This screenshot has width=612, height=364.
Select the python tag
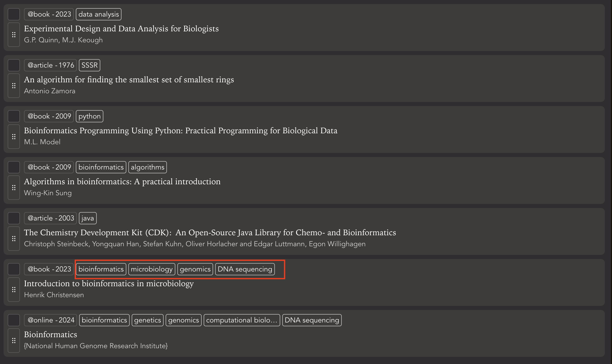point(89,116)
